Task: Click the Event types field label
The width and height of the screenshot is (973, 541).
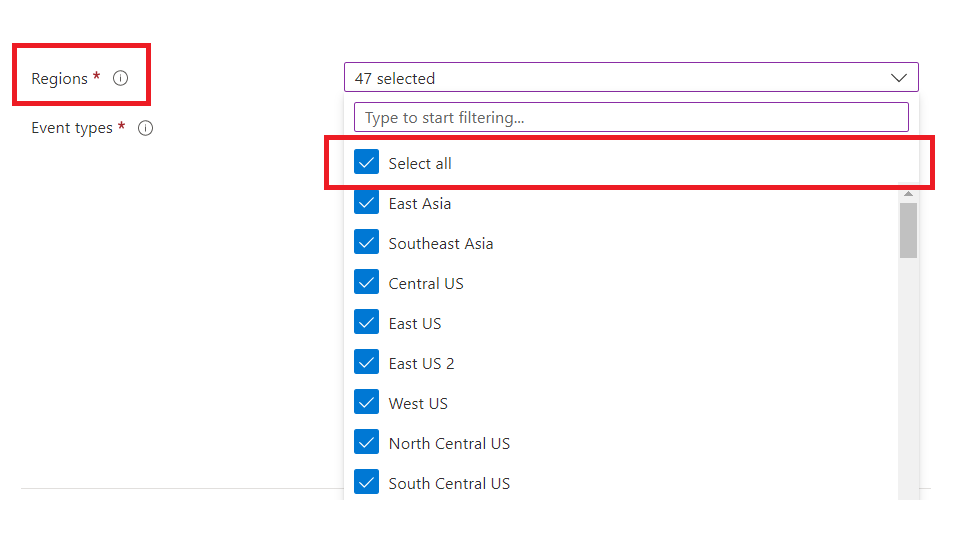Action: tap(72, 128)
